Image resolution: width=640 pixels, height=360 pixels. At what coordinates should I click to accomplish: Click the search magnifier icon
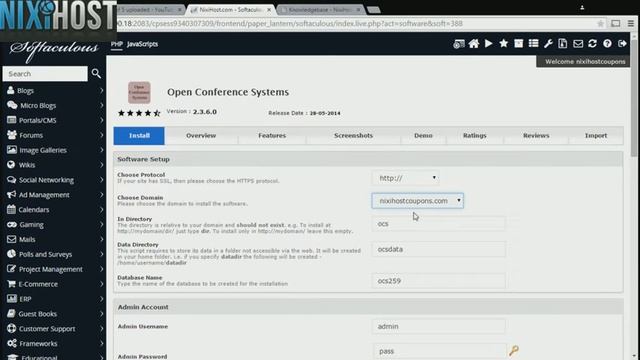click(96, 73)
